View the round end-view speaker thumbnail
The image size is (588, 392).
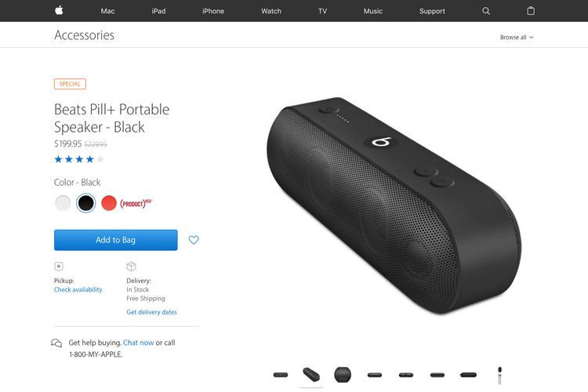[x=343, y=375]
